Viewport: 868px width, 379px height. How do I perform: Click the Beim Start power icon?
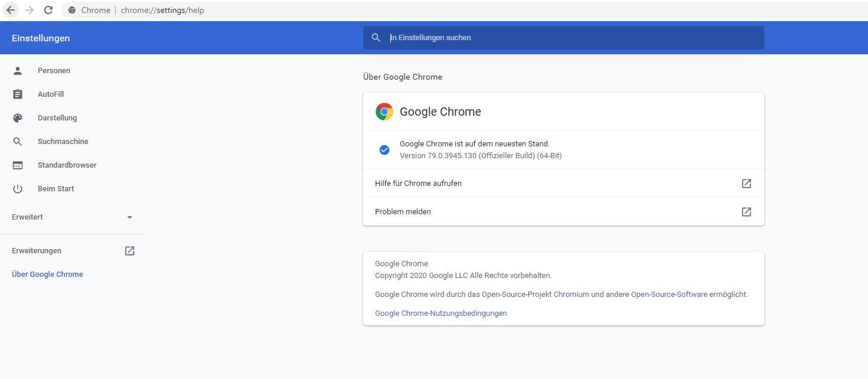[x=18, y=189]
